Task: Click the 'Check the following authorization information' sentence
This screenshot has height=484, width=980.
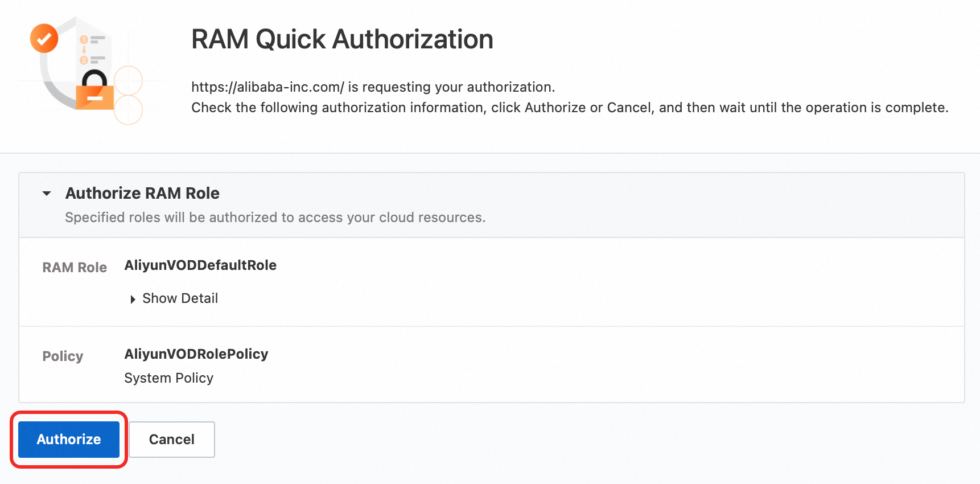Action: tap(569, 108)
